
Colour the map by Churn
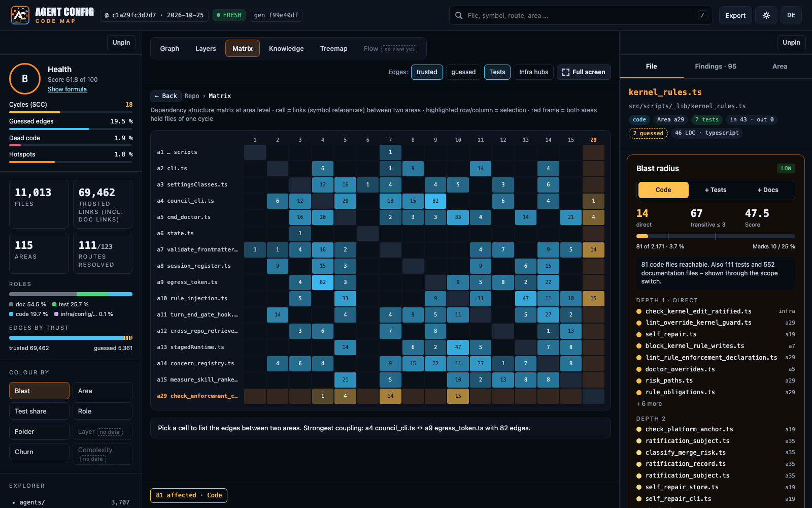(39, 452)
